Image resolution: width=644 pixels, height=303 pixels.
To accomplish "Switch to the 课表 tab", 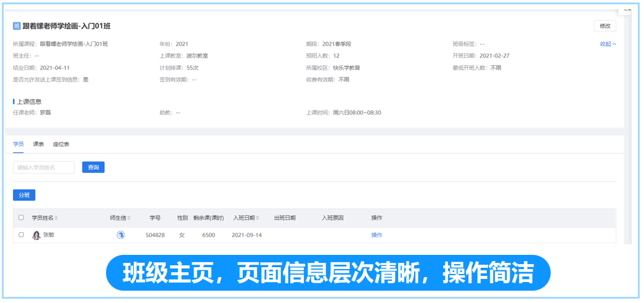I will [x=38, y=144].
